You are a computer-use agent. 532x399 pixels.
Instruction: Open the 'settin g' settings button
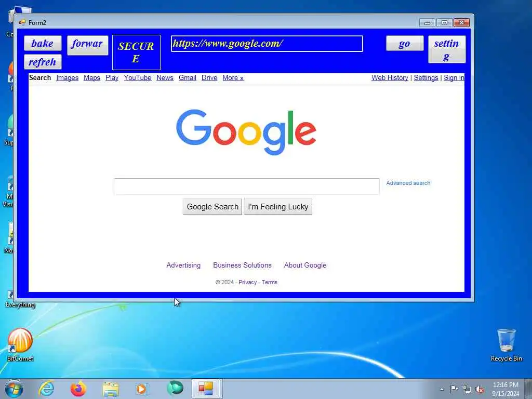[447, 49]
